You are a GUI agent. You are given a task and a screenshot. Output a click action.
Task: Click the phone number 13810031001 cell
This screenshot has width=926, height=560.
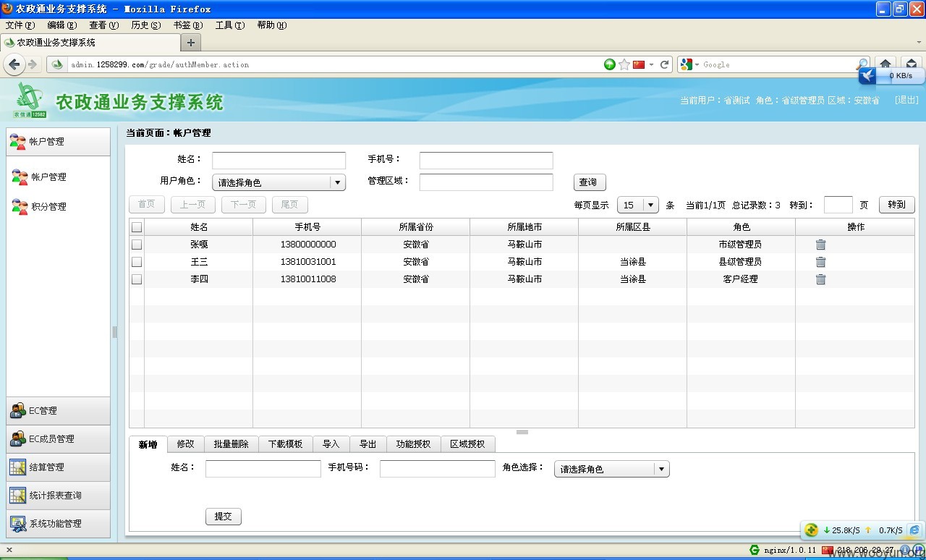pyautogui.click(x=308, y=262)
